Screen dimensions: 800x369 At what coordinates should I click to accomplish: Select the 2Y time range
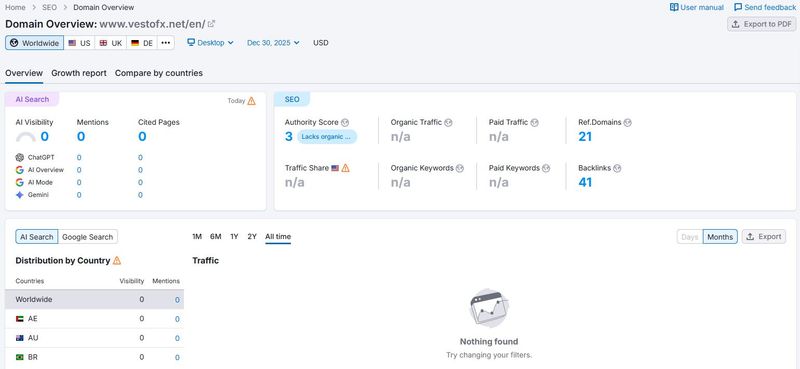[x=252, y=236]
